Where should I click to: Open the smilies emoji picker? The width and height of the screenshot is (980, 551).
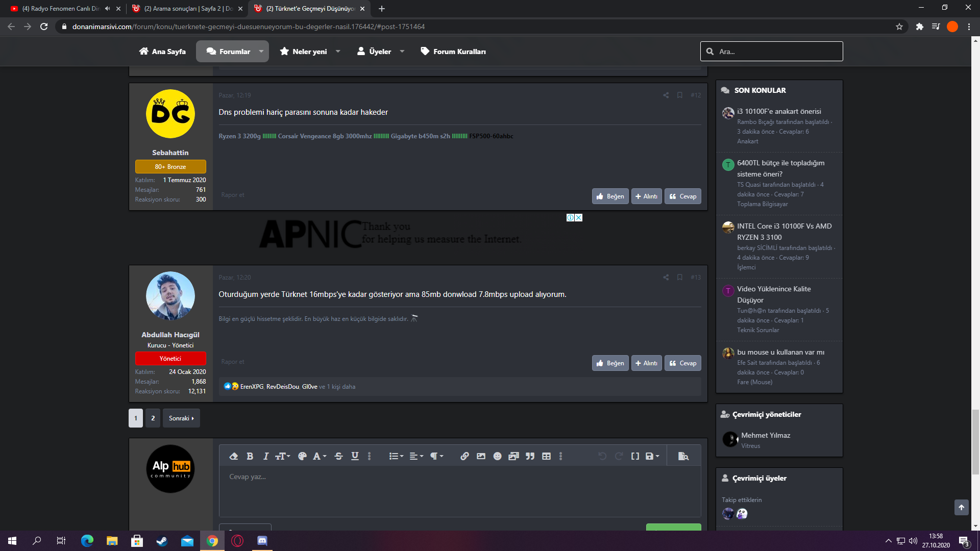point(497,456)
